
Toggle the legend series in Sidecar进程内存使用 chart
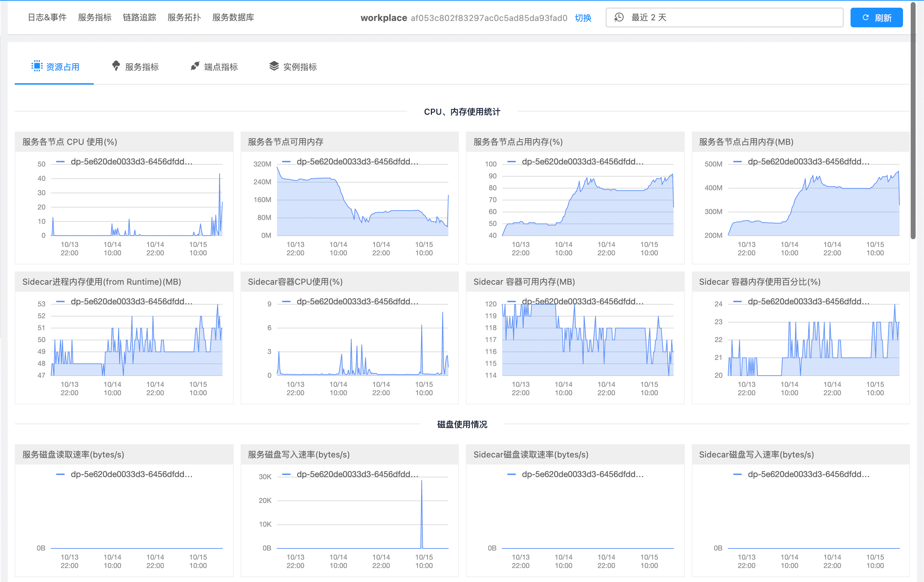pos(124,301)
